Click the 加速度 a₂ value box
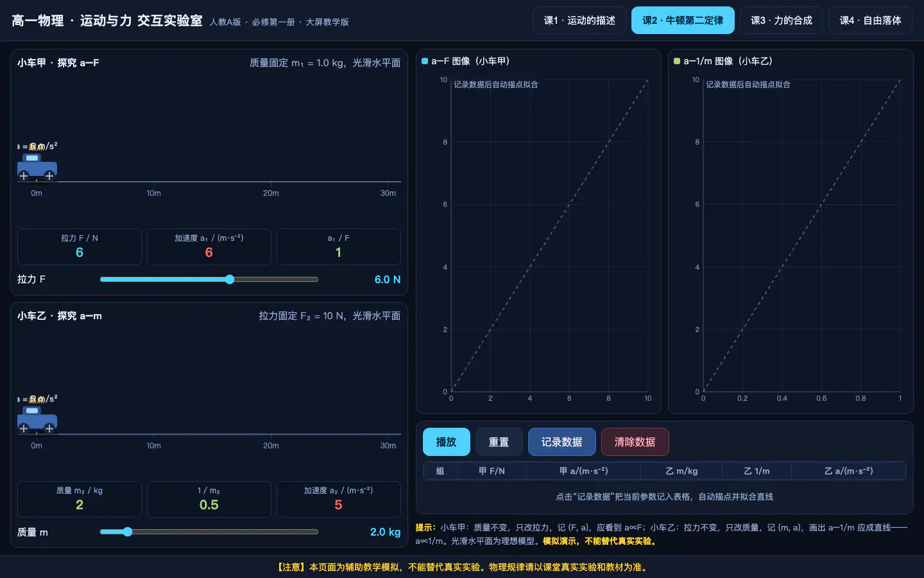Image resolution: width=924 pixels, height=578 pixels. pos(339,499)
